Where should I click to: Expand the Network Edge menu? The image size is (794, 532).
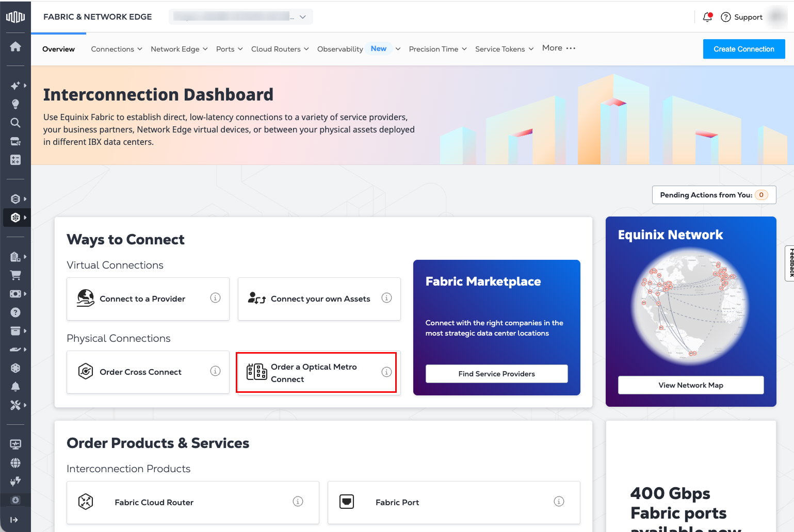tap(179, 49)
